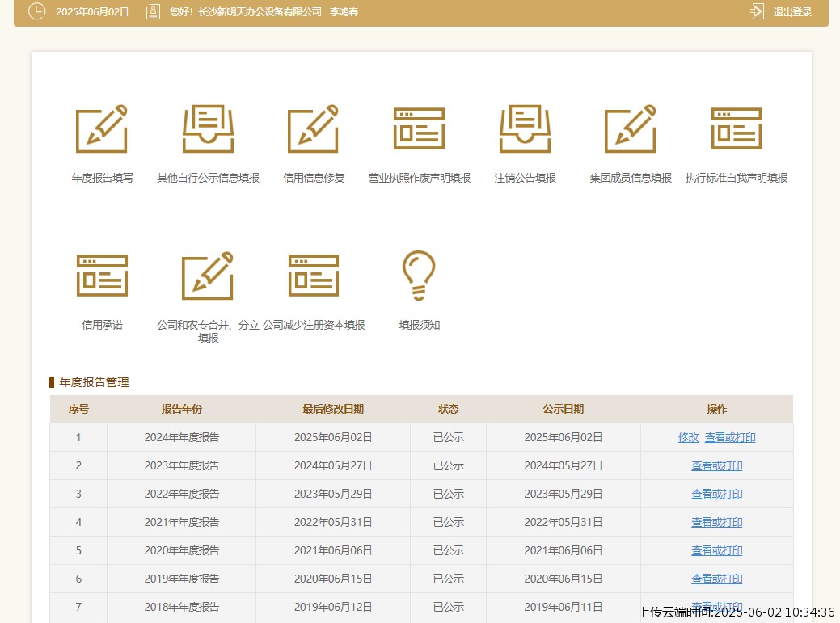Open the 信用承诺 form icon
The image size is (840, 623).
point(102,276)
